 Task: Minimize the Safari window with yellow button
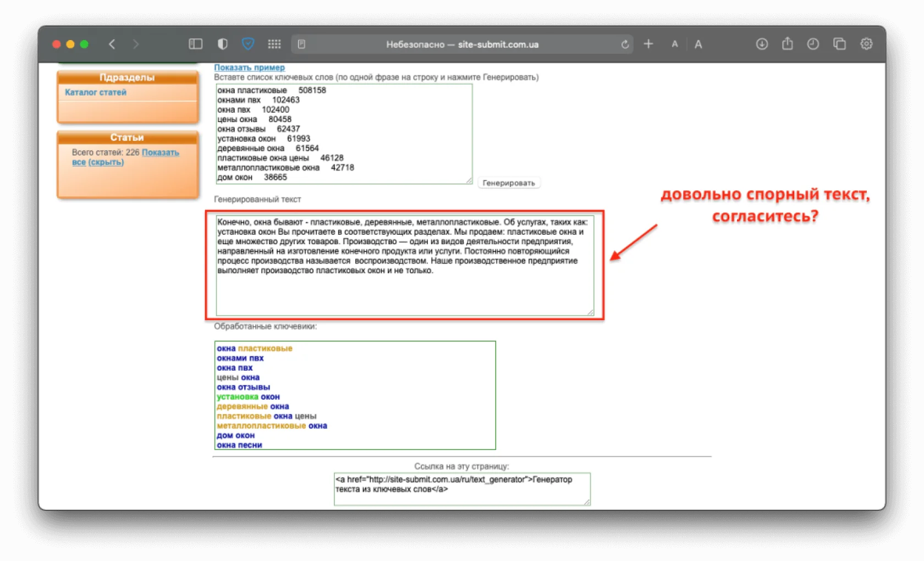(x=70, y=44)
